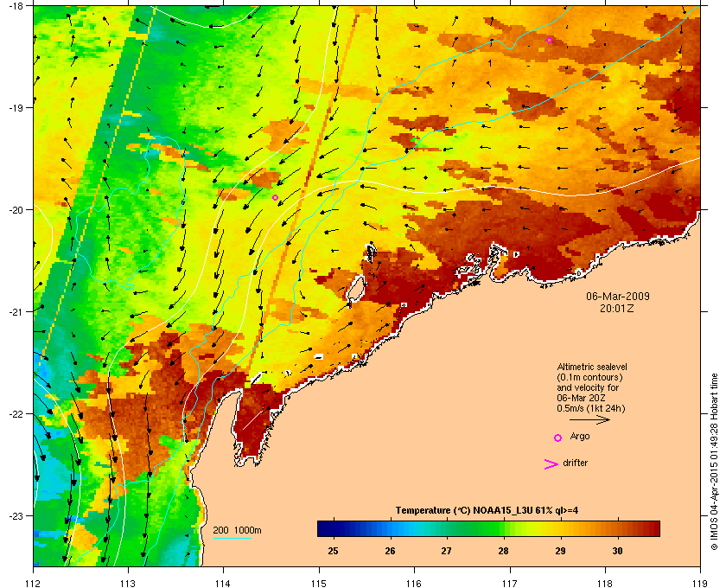726x588 pixels.
Task: Click the magenta drifter legend symbol
Action: click(x=551, y=464)
